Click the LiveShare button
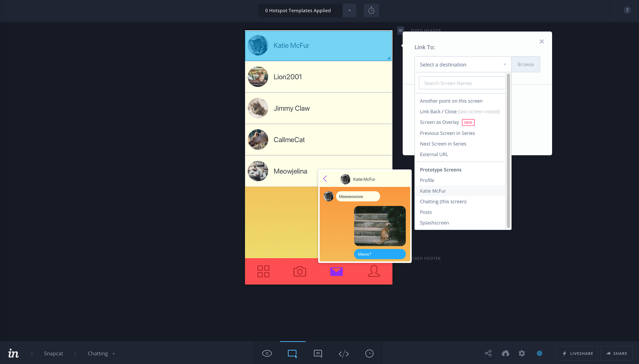 pyautogui.click(x=577, y=353)
